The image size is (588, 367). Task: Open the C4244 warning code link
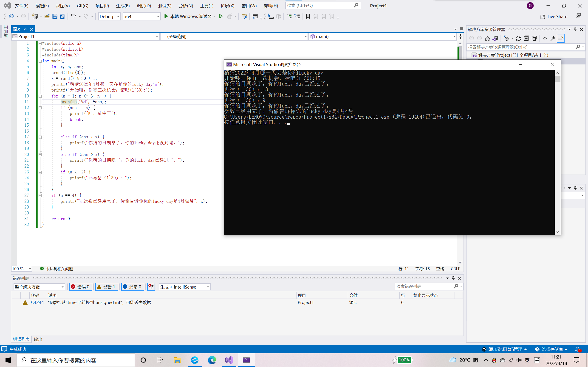(x=37, y=302)
